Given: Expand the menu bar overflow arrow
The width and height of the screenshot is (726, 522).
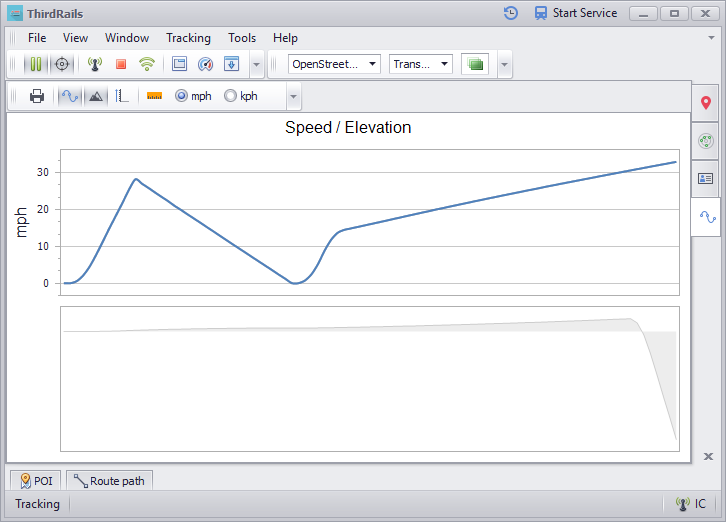Looking at the screenshot, I should [712, 38].
